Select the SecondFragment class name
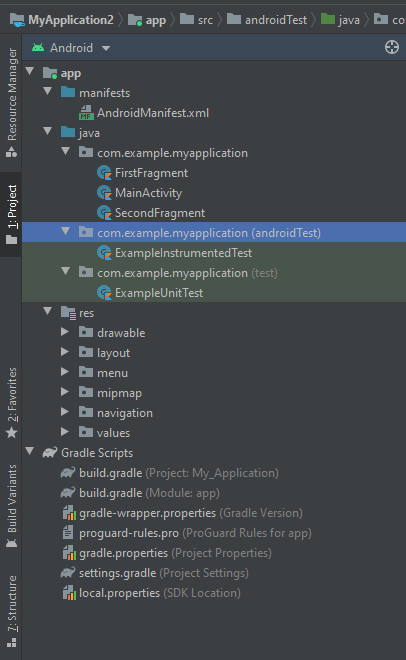 160,213
